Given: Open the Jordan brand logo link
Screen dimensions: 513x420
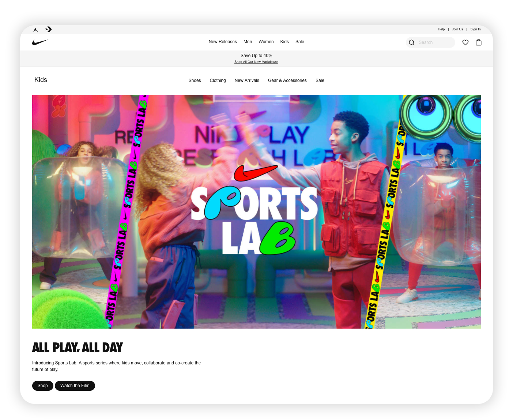Looking at the screenshot, I should pyautogui.click(x=35, y=29).
